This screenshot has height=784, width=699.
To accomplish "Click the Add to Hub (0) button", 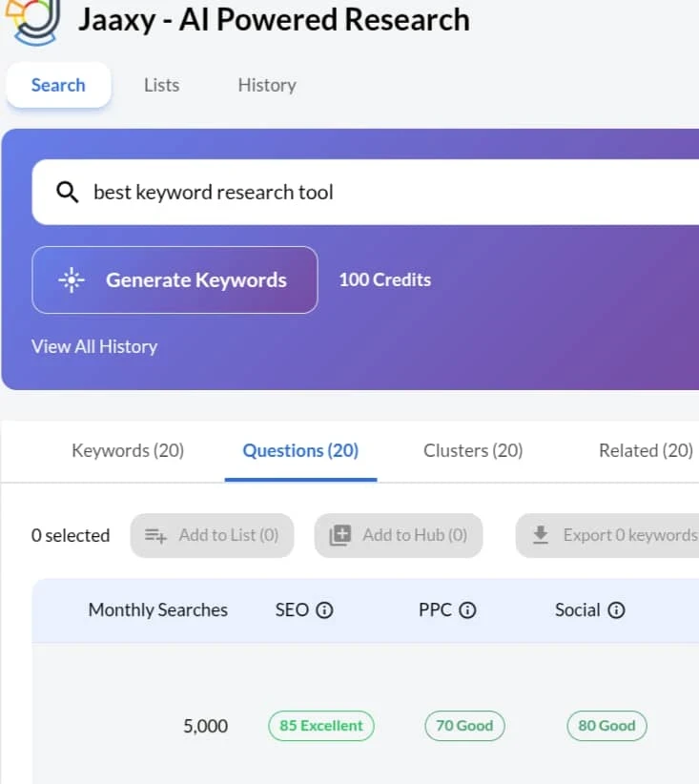I will point(399,535).
